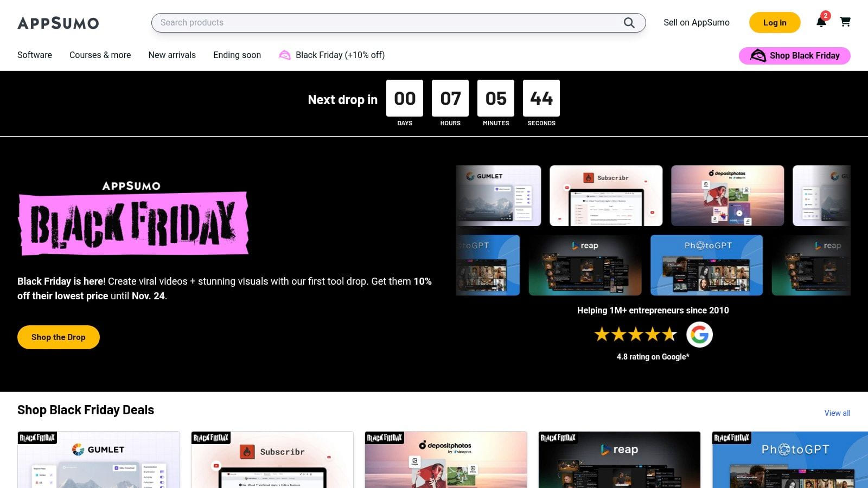868x488 pixels.
Task: Click the pink icon beside Black Friday menu
Action: coord(284,55)
